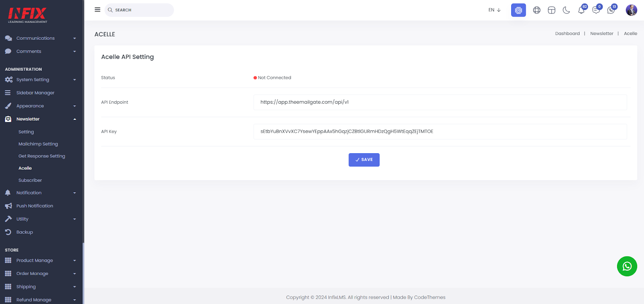Click the globe website icon
This screenshot has height=304, width=644.
[x=537, y=10]
